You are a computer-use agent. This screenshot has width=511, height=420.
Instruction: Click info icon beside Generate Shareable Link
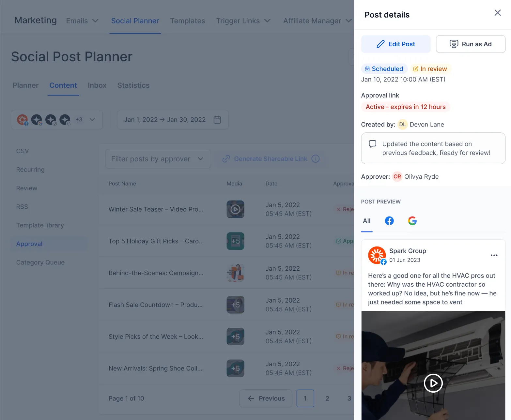[315, 159]
